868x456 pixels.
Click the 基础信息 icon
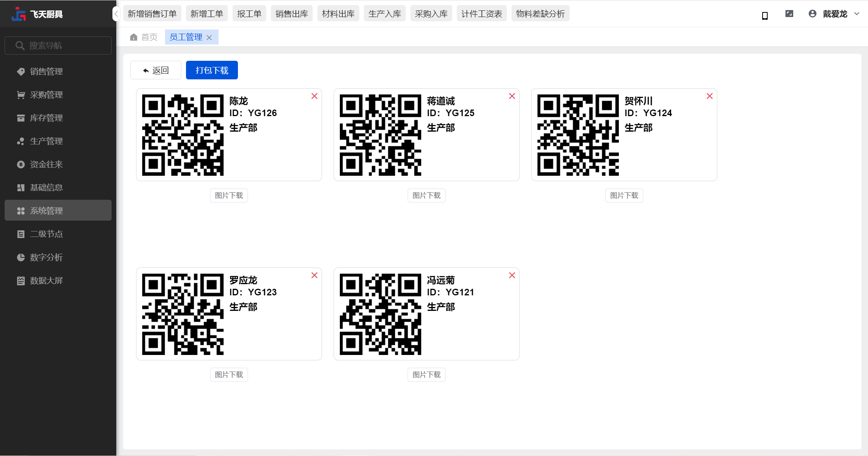click(x=21, y=188)
